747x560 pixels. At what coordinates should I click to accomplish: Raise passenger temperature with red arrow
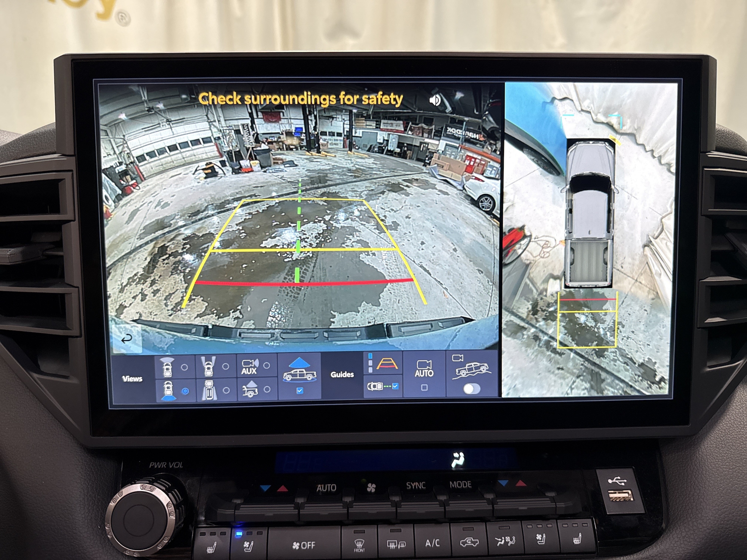click(x=521, y=483)
